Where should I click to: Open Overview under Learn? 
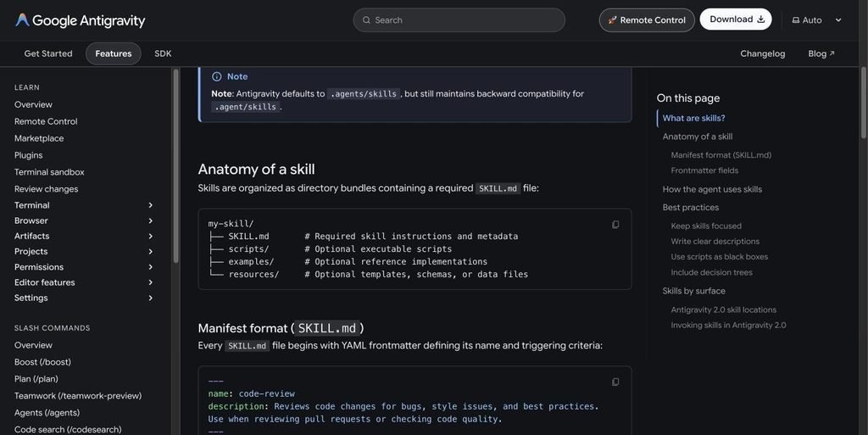tap(33, 104)
